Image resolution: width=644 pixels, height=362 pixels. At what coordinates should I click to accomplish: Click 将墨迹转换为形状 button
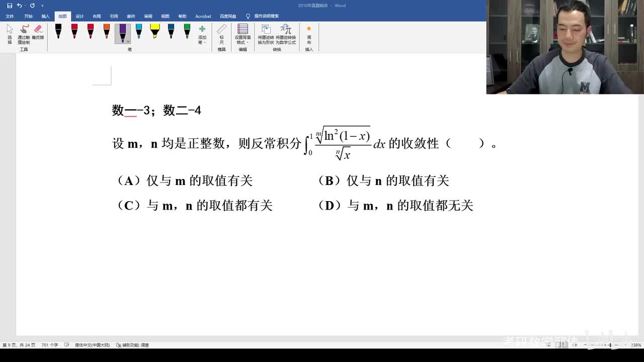tap(266, 34)
